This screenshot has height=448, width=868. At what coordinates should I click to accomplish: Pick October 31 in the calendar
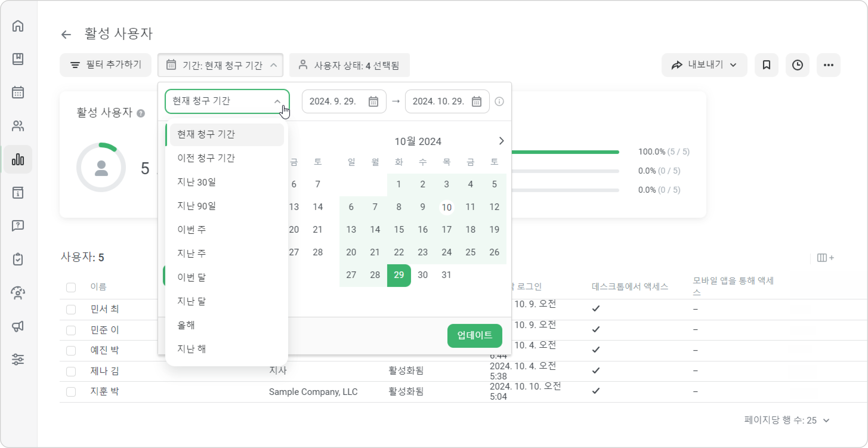tap(447, 275)
